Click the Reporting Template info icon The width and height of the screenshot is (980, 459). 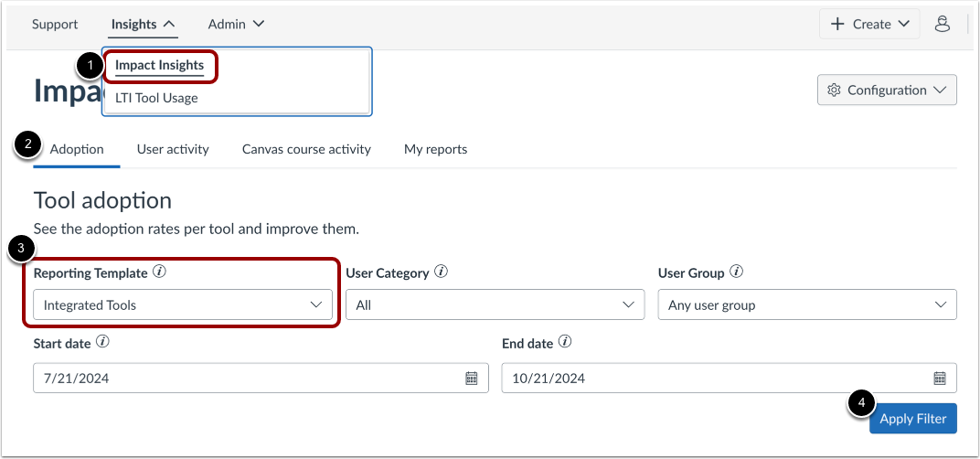[159, 272]
